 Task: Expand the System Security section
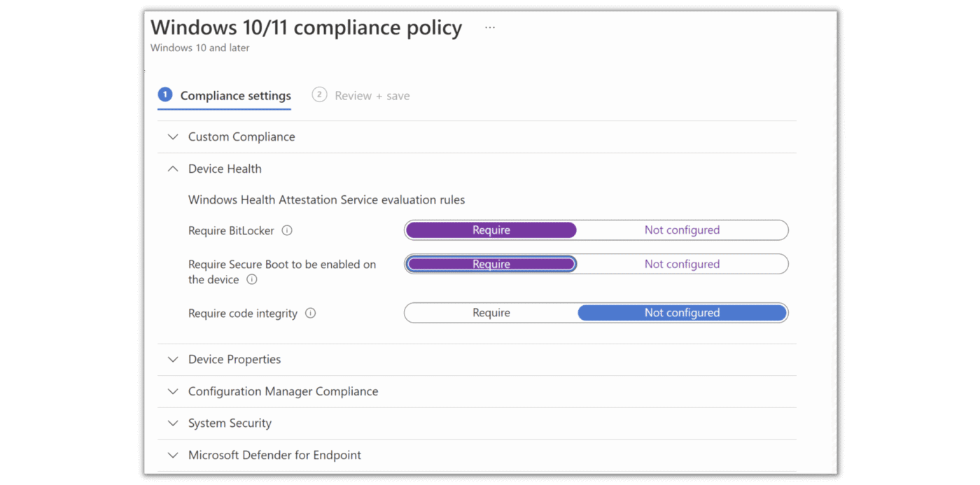pyautogui.click(x=230, y=423)
